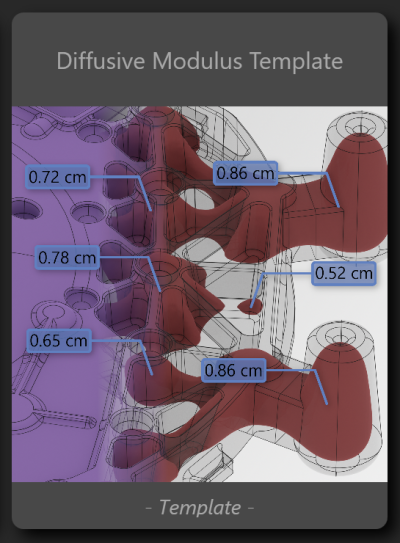Click the keyhole-shaped slot in purple plate
The width and height of the screenshot is (400, 543).
[x=51, y=312]
